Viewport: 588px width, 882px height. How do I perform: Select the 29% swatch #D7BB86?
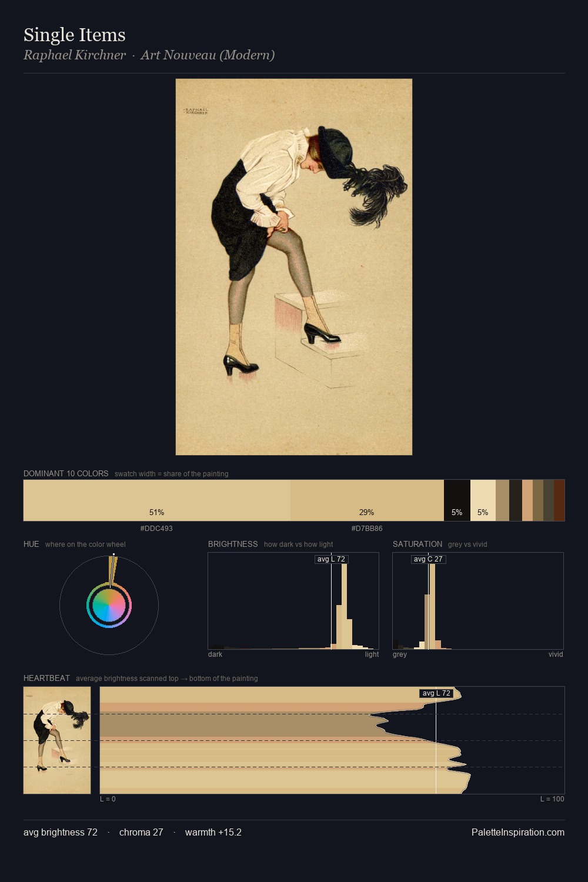tap(367, 500)
